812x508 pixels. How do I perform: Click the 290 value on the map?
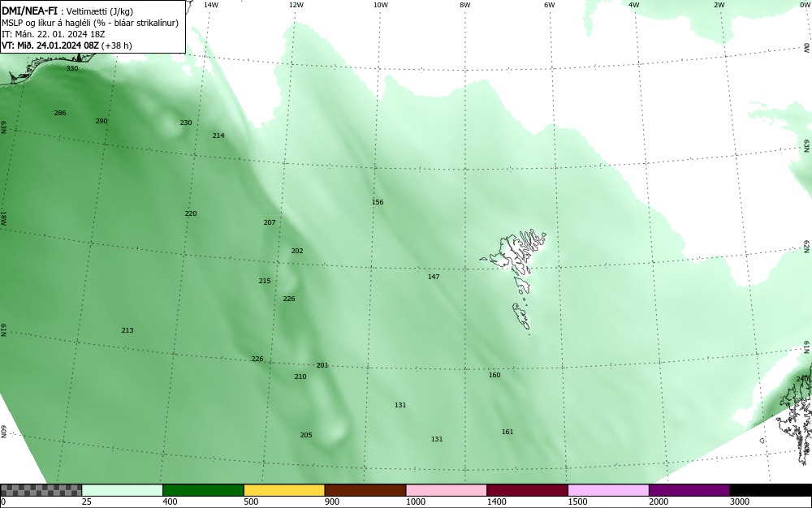click(101, 121)
